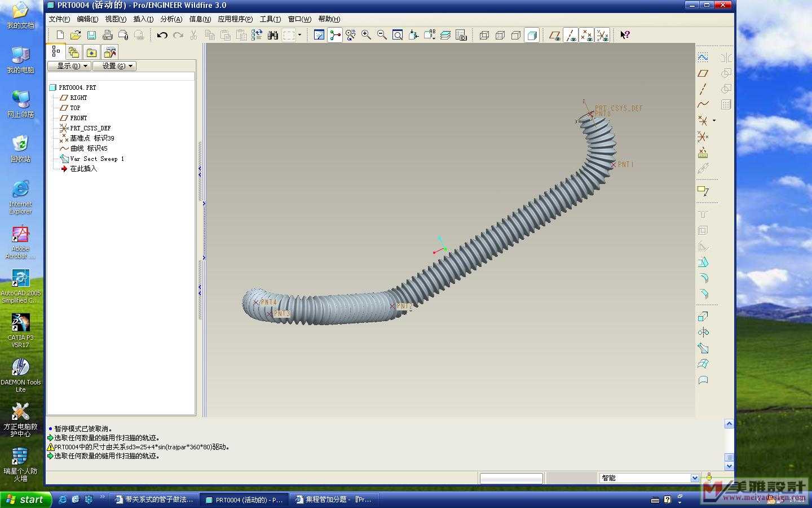Open an existing file via folder icon
This screenshot has height=508, width=812.
click(76, 35)
